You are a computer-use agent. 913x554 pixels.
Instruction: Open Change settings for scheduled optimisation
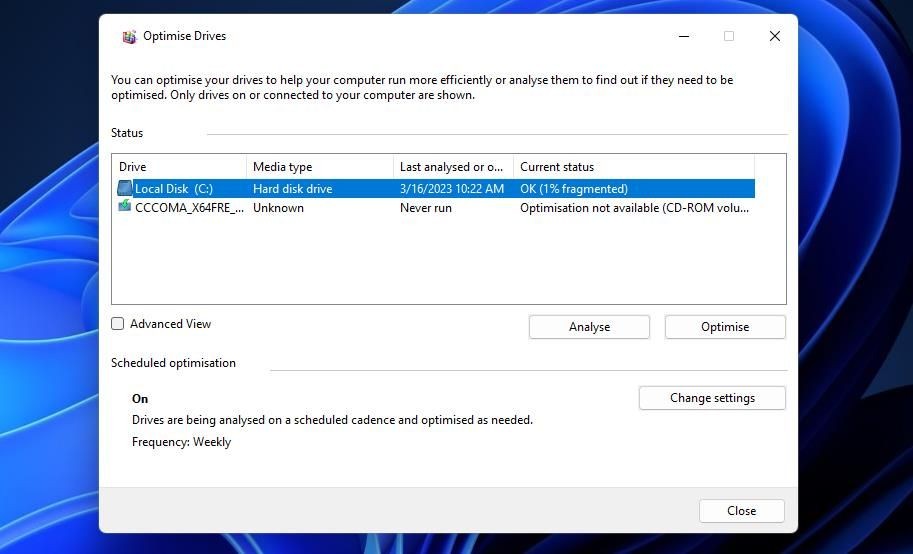coord(712,398)
